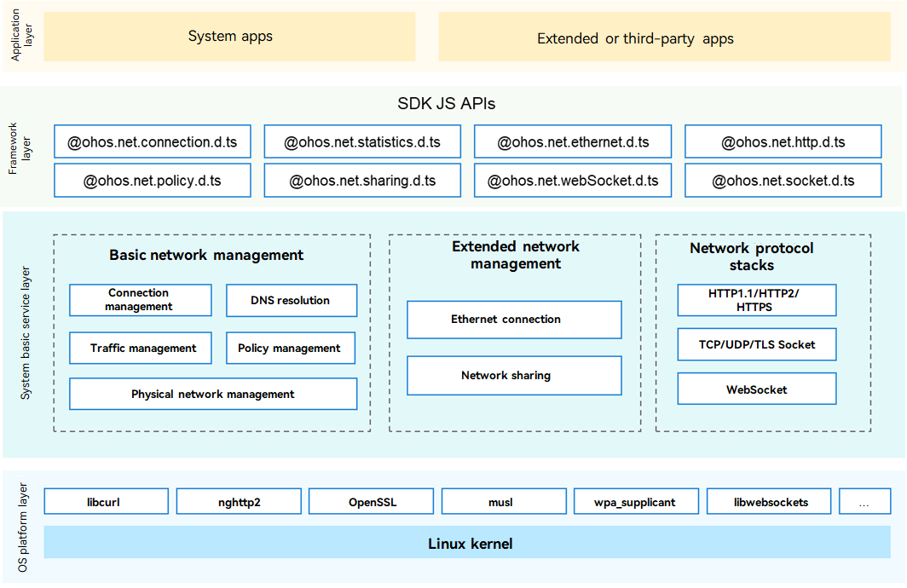Click the Linux kernel bar

pos(470,543)
